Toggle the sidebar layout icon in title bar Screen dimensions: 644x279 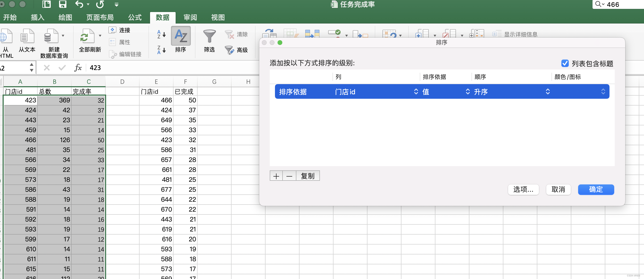46,4
